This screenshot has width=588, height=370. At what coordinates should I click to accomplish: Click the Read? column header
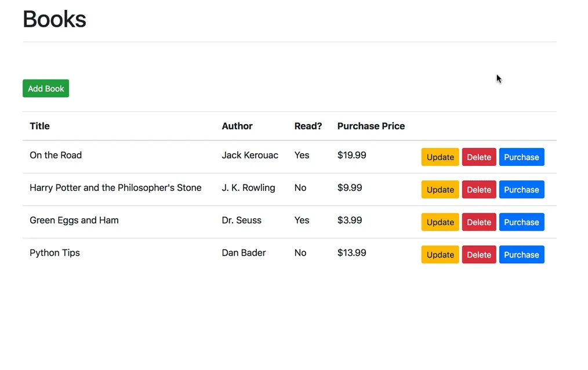308,126
